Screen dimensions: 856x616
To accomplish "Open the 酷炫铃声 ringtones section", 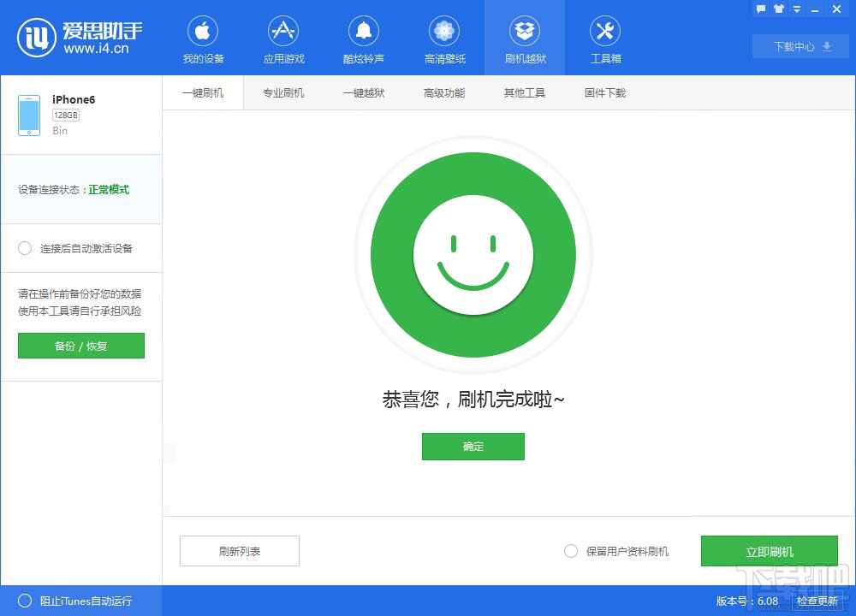I will 363,38.
